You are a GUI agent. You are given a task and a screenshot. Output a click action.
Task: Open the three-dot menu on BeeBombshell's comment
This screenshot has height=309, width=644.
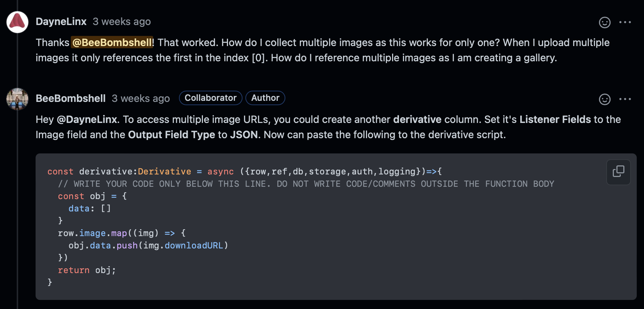pyautogui.click(x=625, y=99)
